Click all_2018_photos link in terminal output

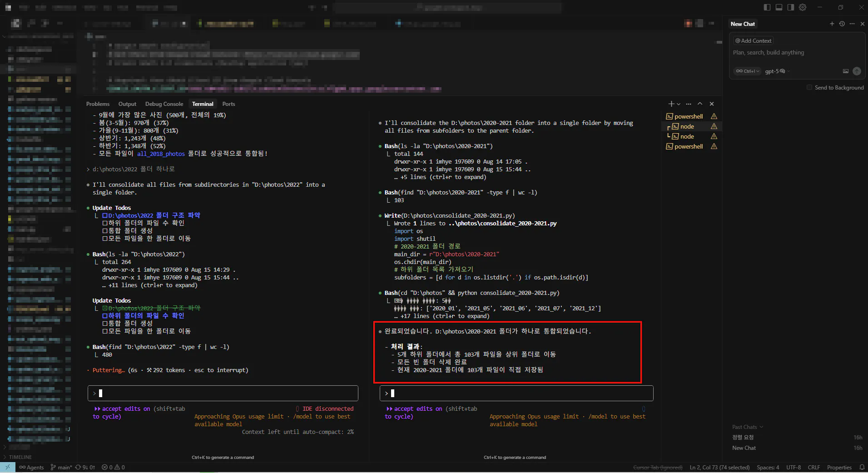pos(161,154)
